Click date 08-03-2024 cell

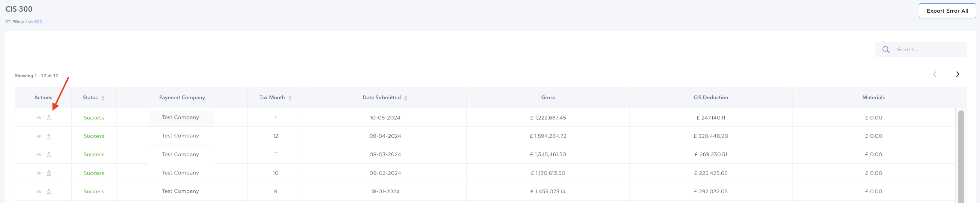tap(385, 154)
